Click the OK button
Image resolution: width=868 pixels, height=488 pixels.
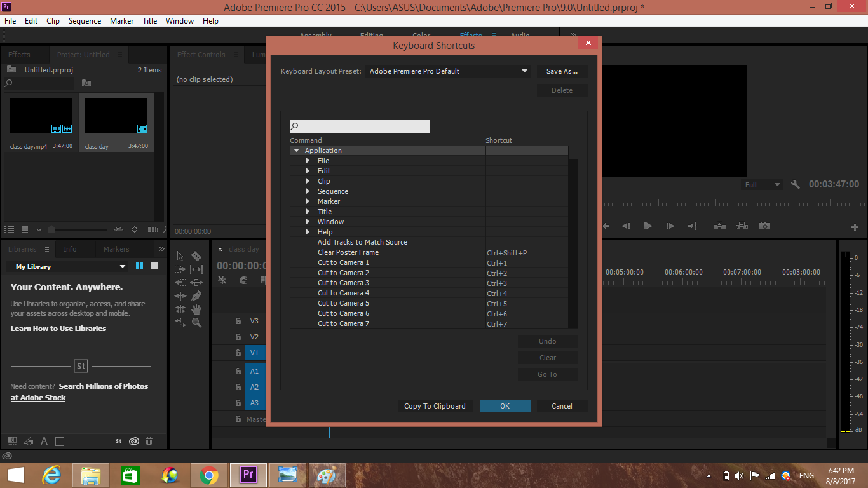(x=505, y=406)
